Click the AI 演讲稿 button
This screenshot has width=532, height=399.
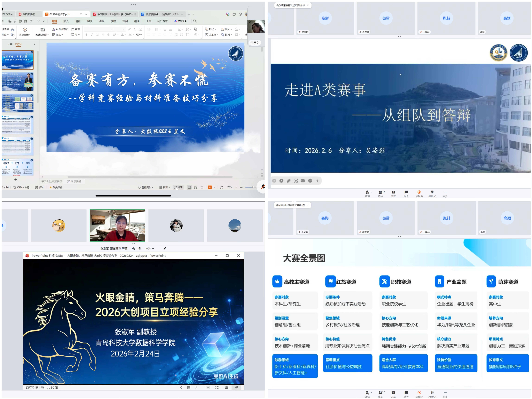[x=74, y=181]
